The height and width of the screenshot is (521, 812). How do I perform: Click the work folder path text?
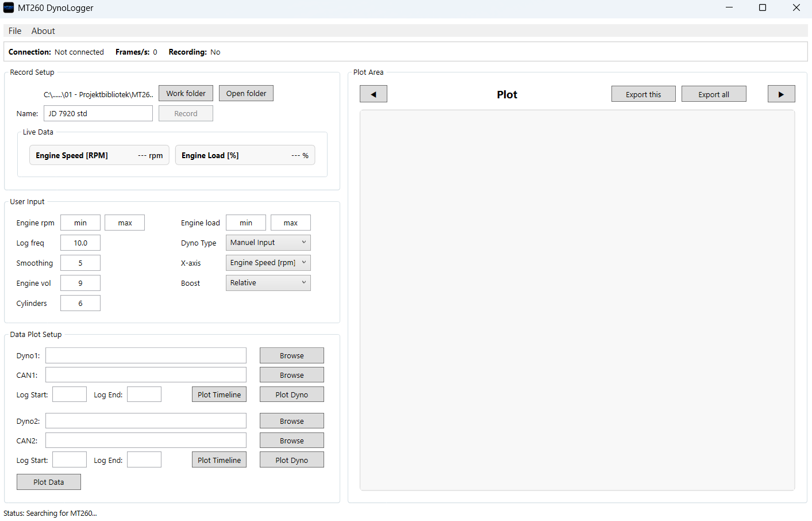(x=98, y=94)
